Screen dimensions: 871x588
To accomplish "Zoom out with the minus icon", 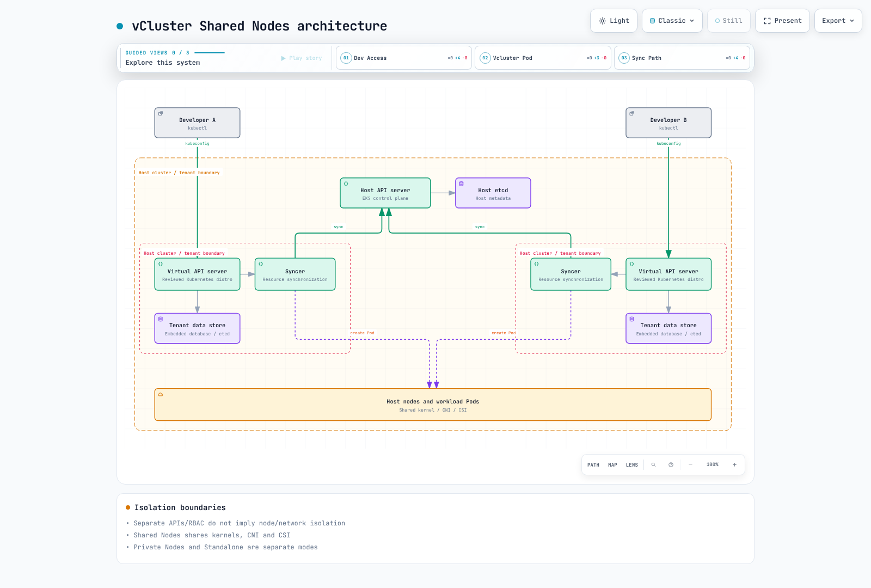I will point(690,465).
